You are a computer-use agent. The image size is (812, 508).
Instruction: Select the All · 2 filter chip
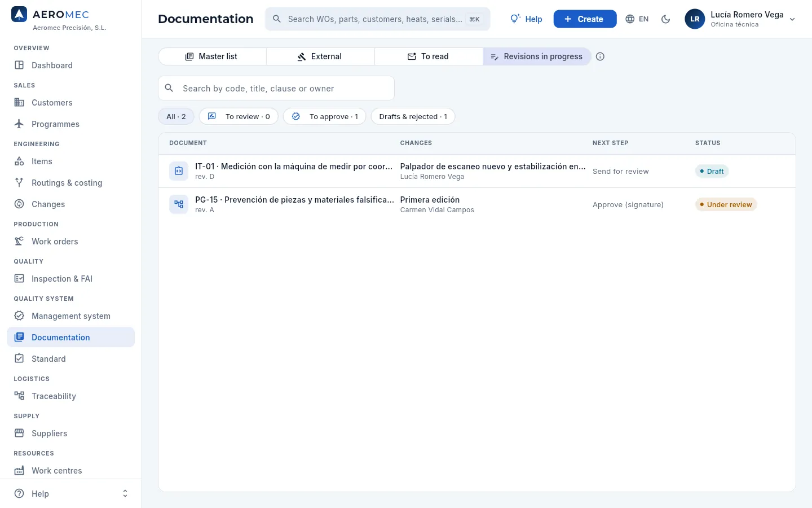[x=176, y=117]
